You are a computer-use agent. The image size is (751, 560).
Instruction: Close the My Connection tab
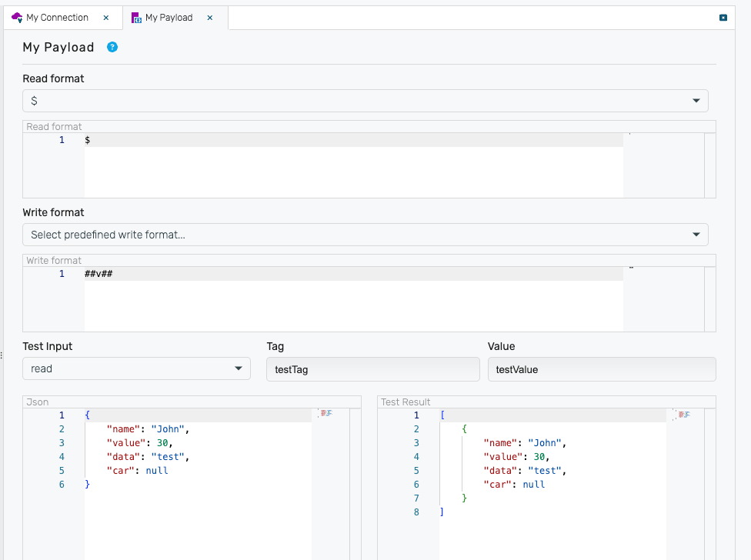pyautogui.click(x=106, y=18)
